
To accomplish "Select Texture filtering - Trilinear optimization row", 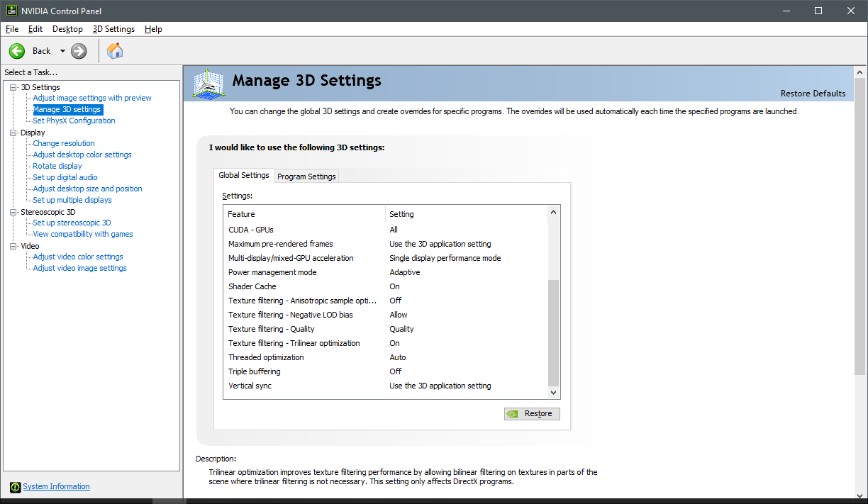I will [386, 343].
